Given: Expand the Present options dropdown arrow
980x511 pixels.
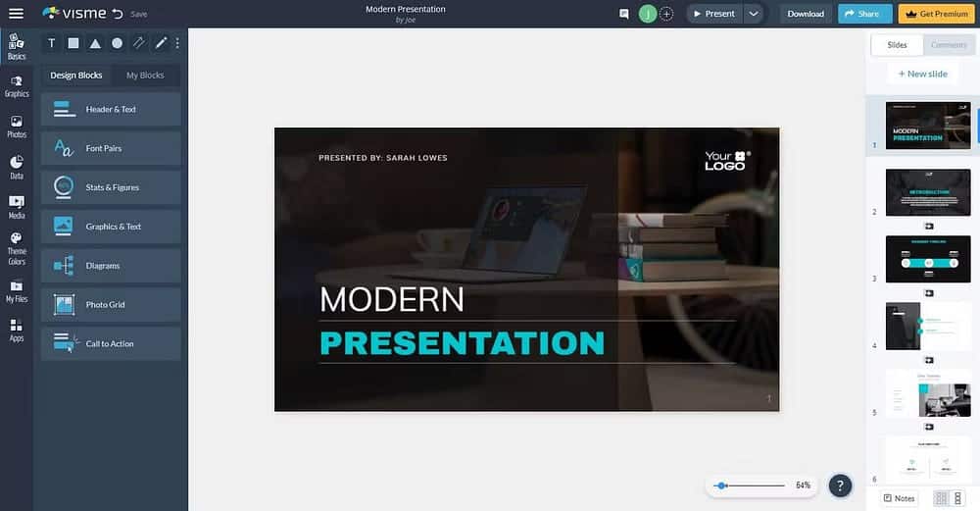Looking at the screenshot, I should (753, 14).
